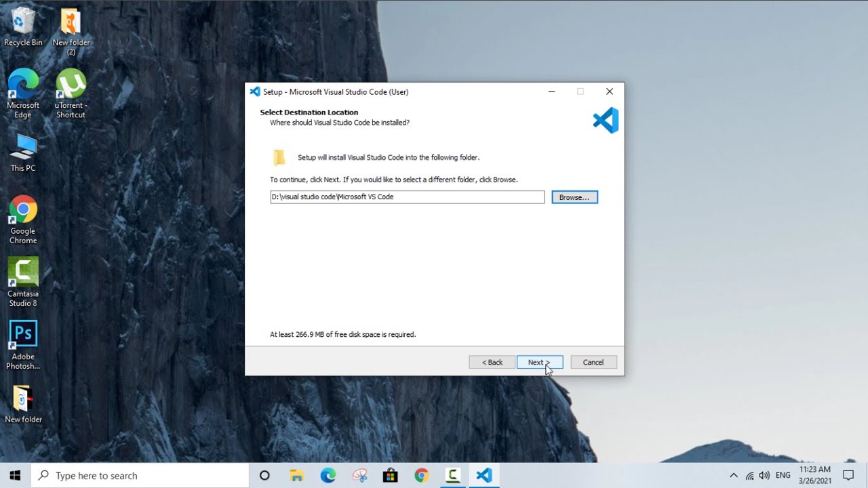Click the Browse... button

tap(574, 197)
